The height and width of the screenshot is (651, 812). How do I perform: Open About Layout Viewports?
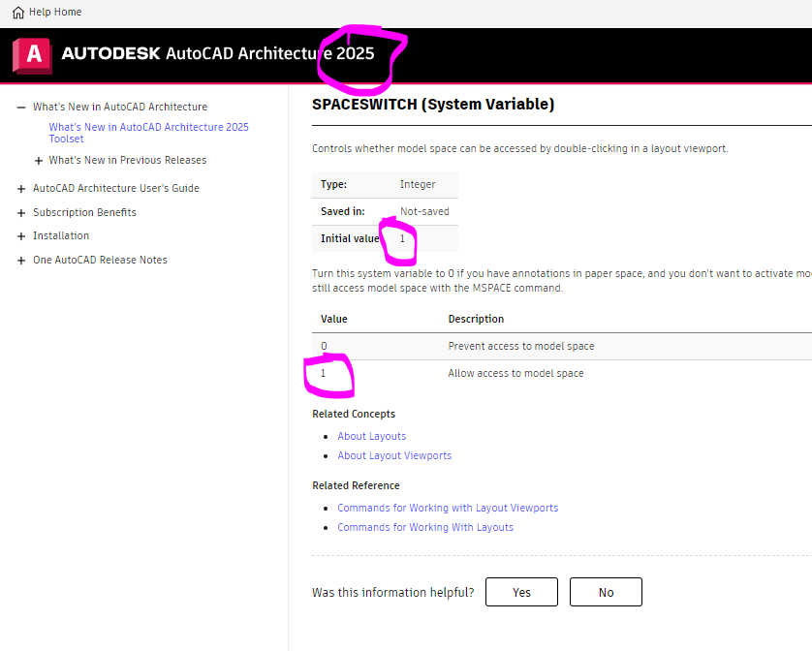394,455
